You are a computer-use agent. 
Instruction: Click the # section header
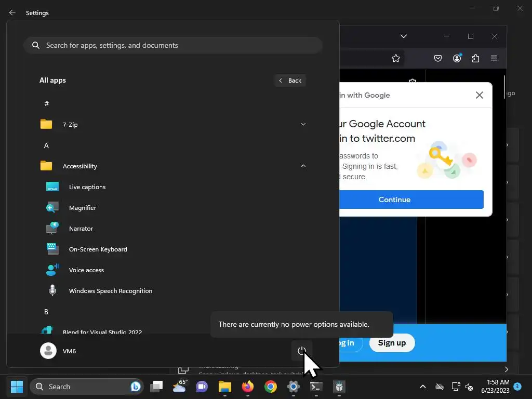pos(46,104)
